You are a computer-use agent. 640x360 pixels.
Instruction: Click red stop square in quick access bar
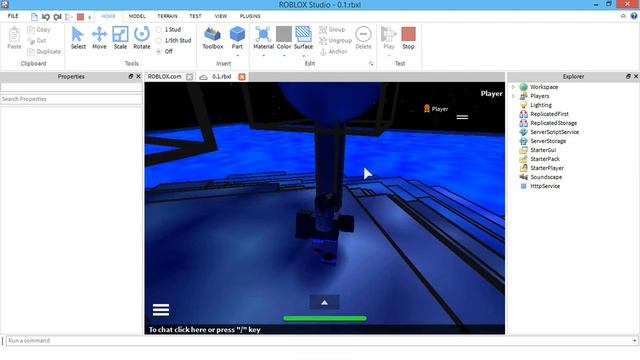80,17
